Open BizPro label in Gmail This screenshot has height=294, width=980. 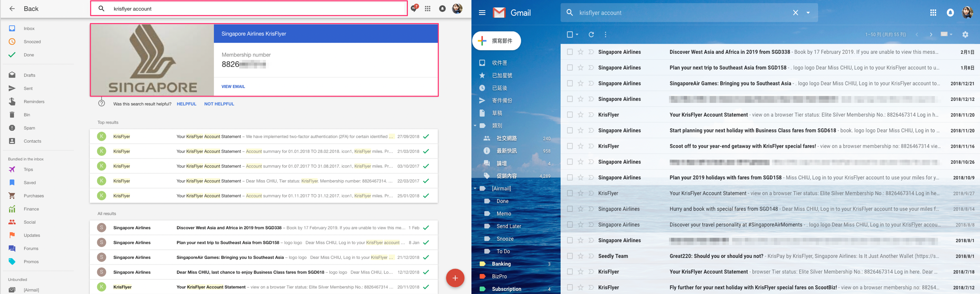point(499,276)
